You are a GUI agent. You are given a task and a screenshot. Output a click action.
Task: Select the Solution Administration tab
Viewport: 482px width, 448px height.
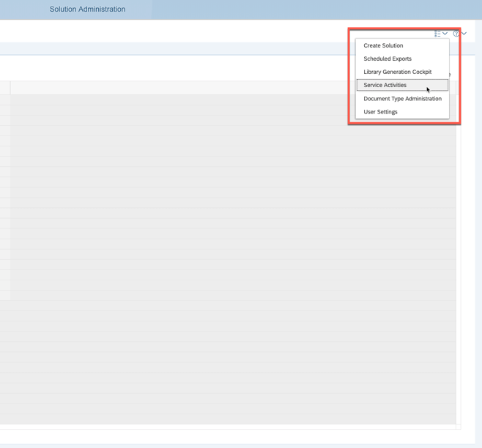pos(88,10)
